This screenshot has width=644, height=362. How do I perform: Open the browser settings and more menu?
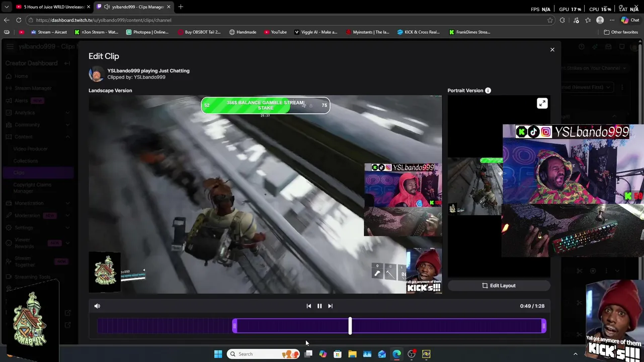click(x=612, y=20)
